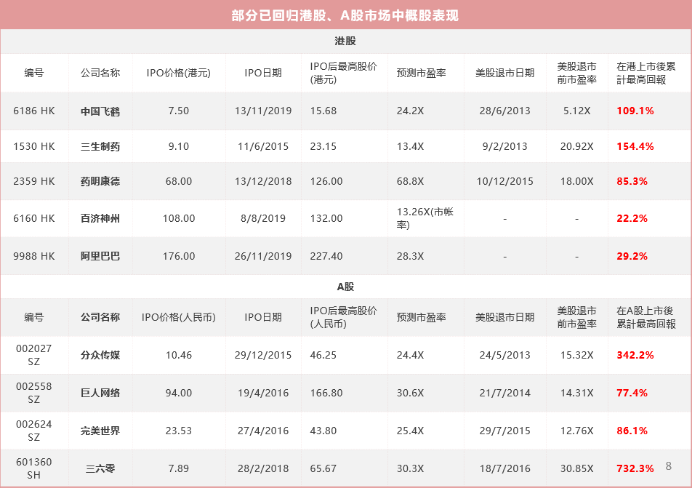This screenshot has width=693, height=488.
Task: Click return value 86.1%
Action: click(x=632, y=431)
